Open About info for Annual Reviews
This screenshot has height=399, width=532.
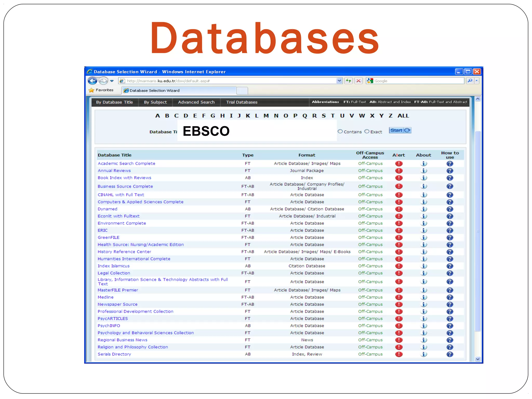click(x=424, y=171)
